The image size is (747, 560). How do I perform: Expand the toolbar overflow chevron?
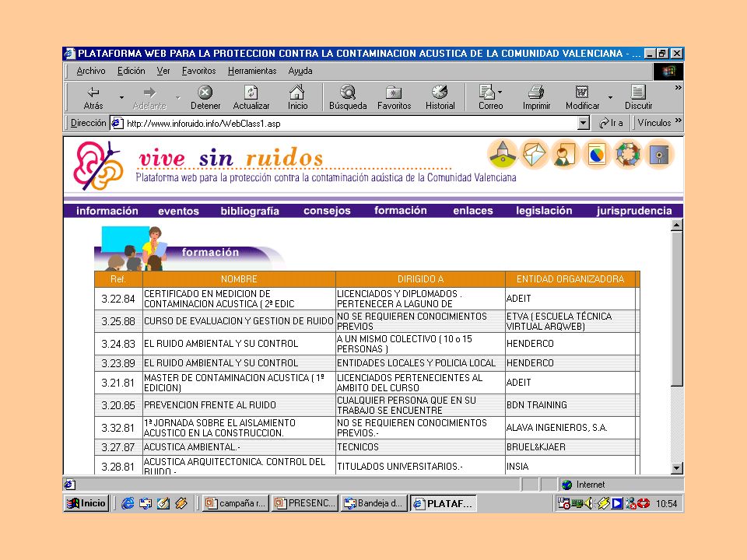click(678, 88)
